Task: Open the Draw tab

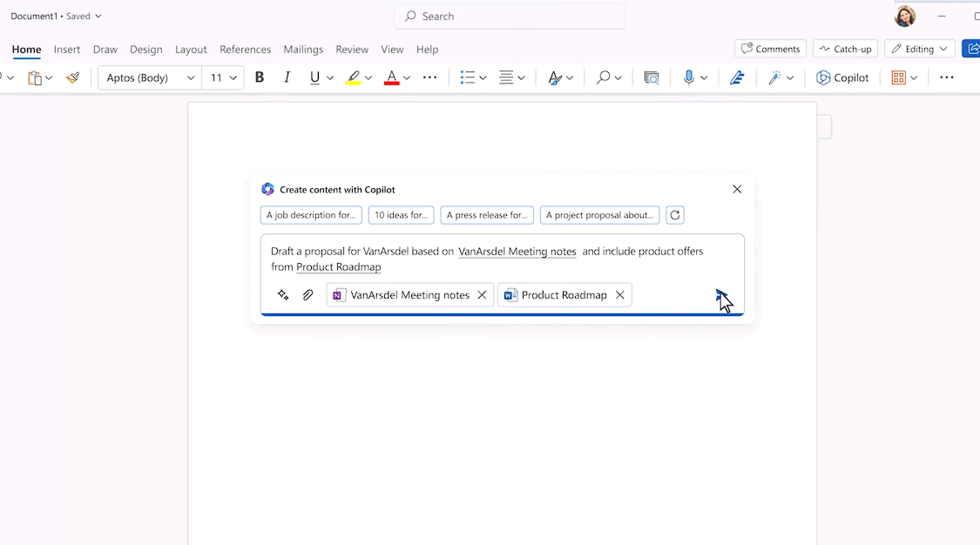Action: tap(105, 50)
